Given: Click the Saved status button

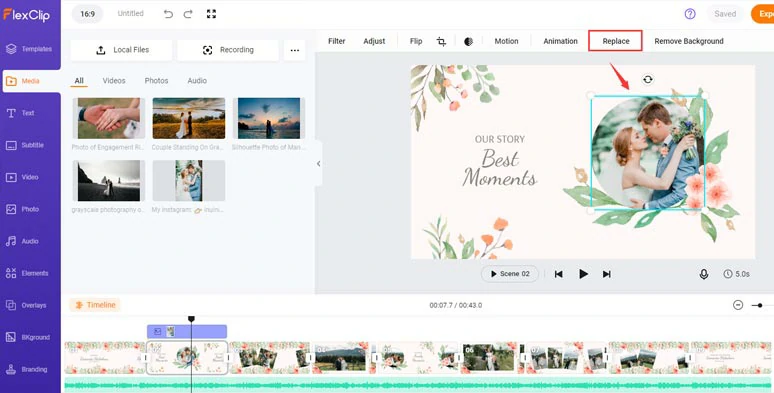Looking at the screenshot, I should click(725, 14).
